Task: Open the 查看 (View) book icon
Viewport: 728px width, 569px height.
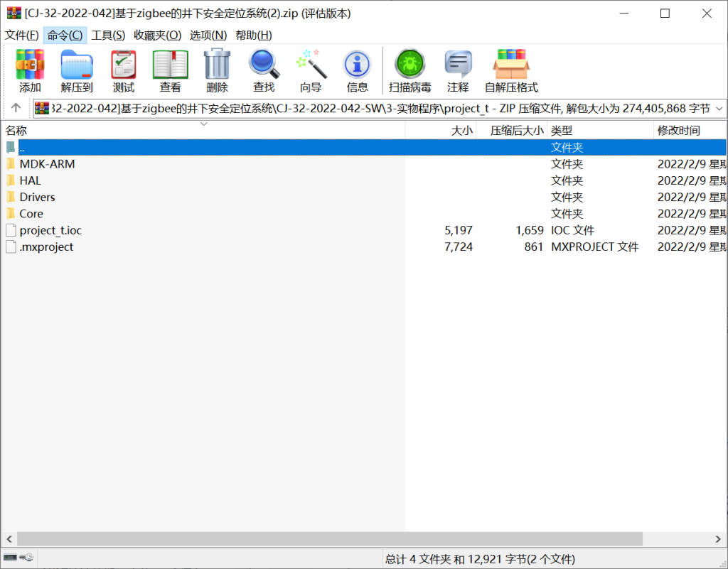Action: [x=171, y=71]
